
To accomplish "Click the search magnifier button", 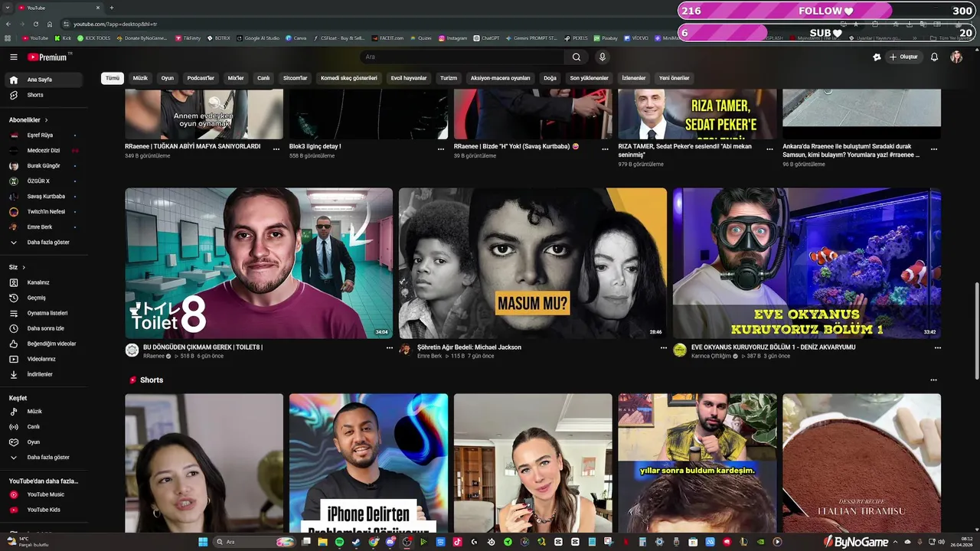I will 577,57.
